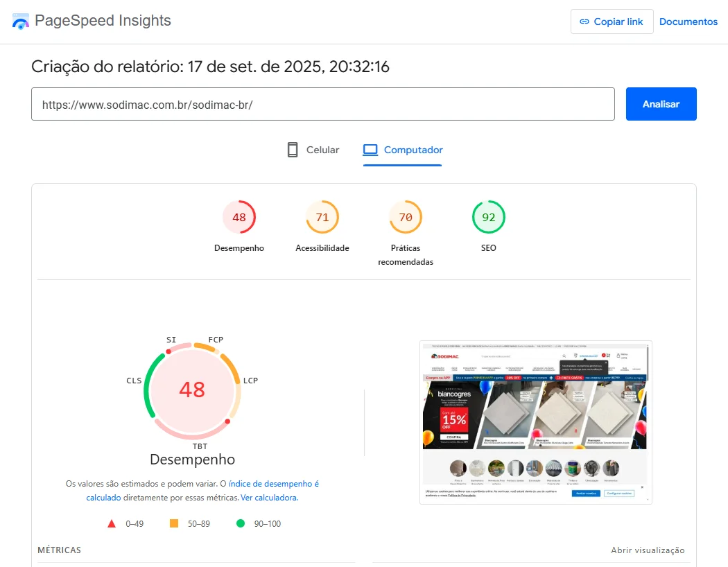Open the Práticas recomendadas score gauge 70
The height and width of the screenshot is (567, 728).
(406, 218)
